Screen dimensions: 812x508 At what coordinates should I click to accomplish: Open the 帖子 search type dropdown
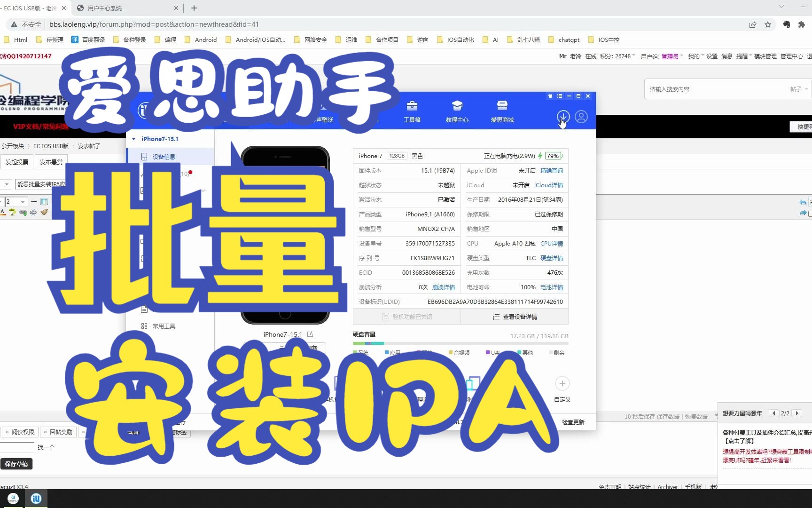click(798, 89)
